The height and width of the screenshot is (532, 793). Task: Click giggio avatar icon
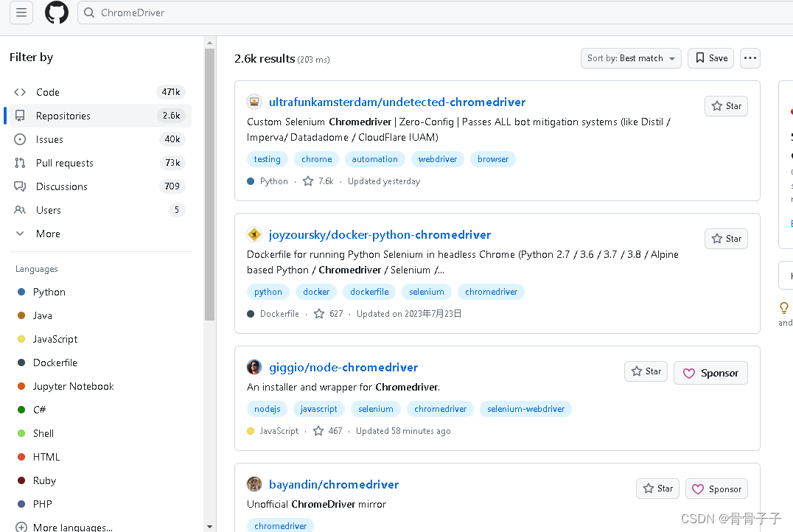coord(254,367)
